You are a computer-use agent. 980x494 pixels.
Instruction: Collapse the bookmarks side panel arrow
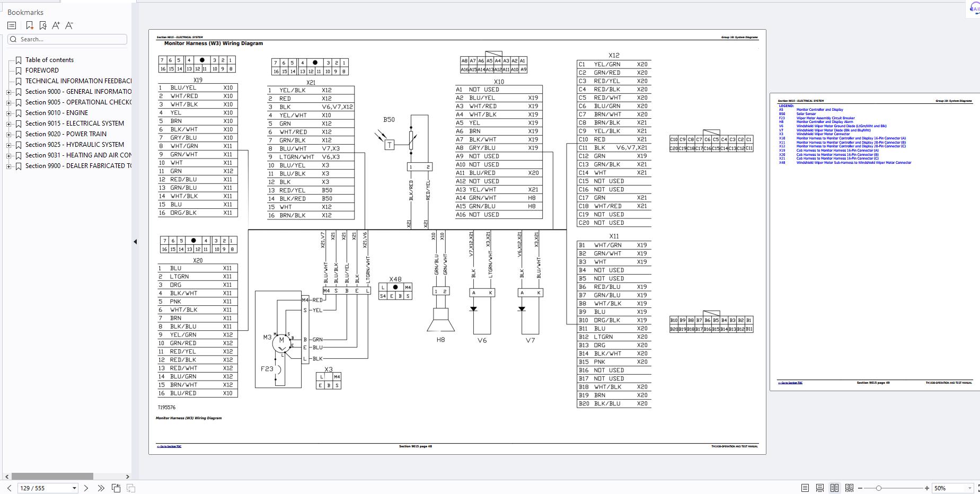[x=135, y=242]
